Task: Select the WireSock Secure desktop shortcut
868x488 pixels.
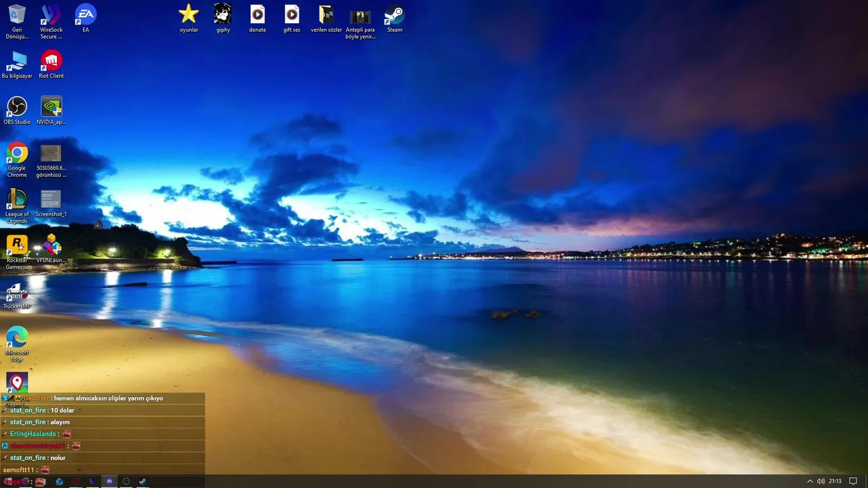Action: coord(52,22)
